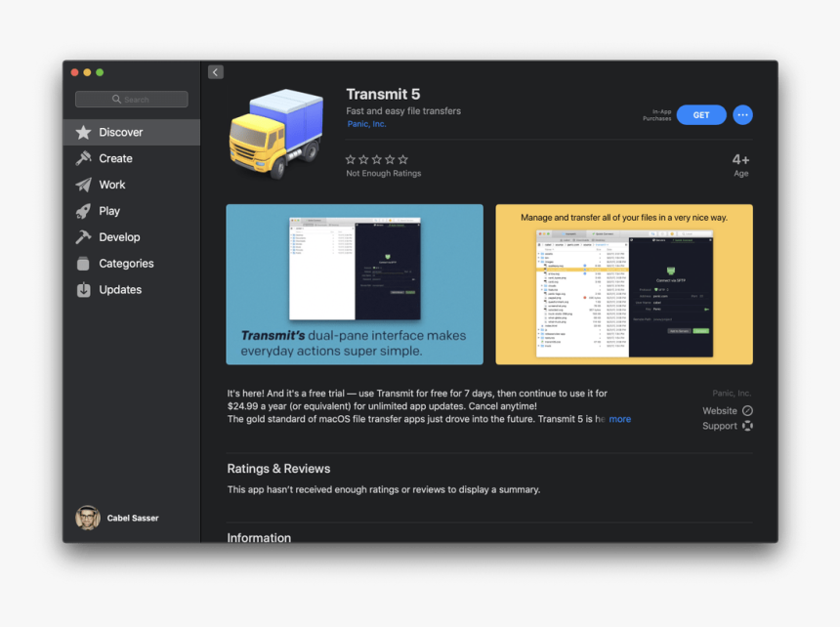Go back with the chevron button
Screen dimensions: 840x627
tap(215, 72)
